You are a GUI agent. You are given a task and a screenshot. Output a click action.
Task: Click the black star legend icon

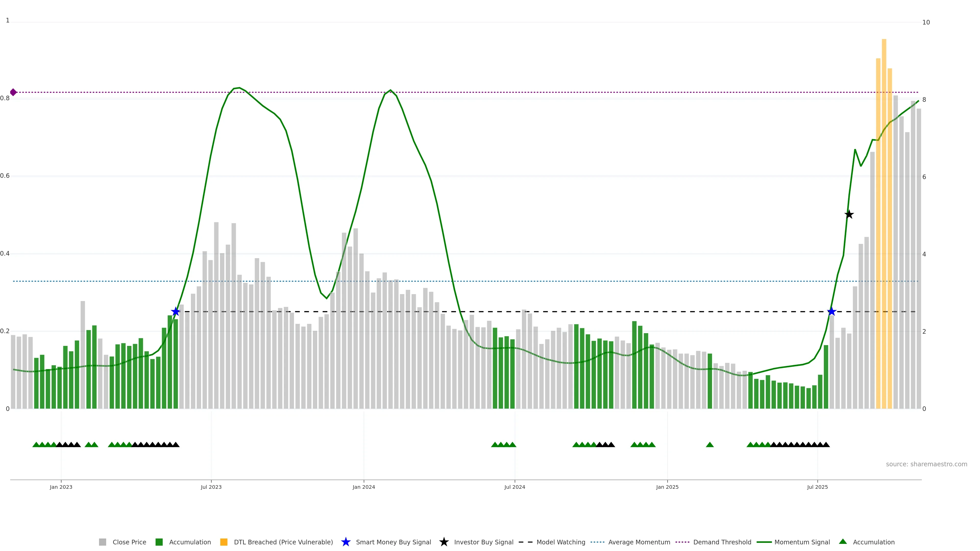coord(444,542)
